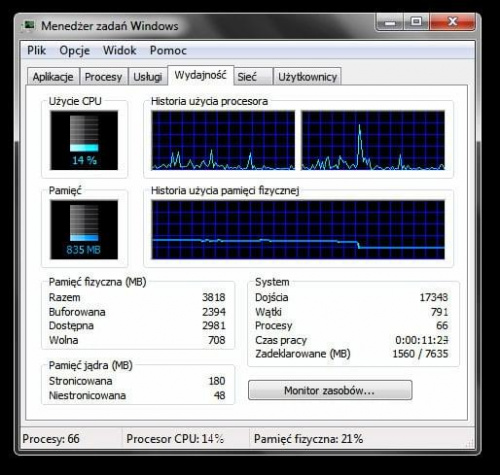This screenshot has height=475, width=500.
Task: Switch to the Usługi tab
Action: (x=147, y=77)
